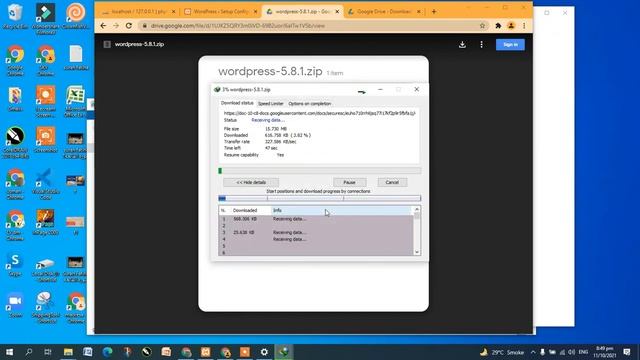The height and width of the screenshot is (360, 640).
Task: Open Microsoft Edge from the taskbar
Action: coord(107,352)
